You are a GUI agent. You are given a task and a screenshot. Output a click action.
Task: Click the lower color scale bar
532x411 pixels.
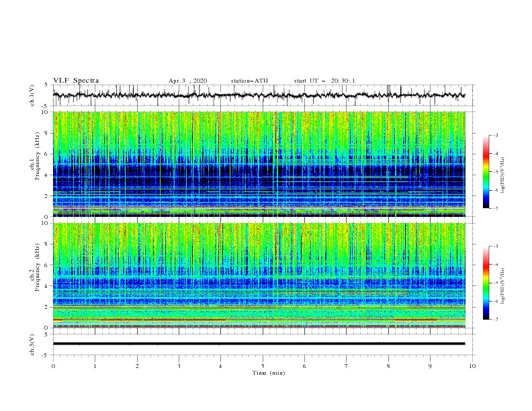click(486, 283)
